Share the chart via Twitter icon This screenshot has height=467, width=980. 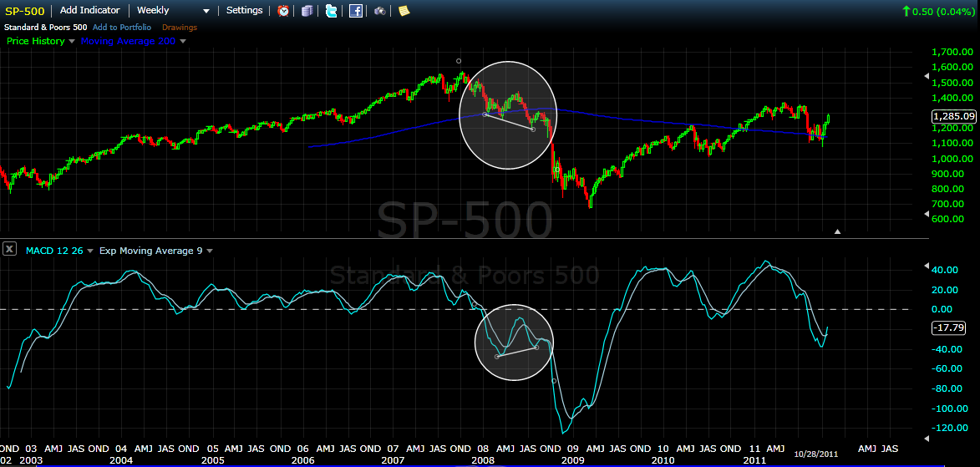(331, 11)
